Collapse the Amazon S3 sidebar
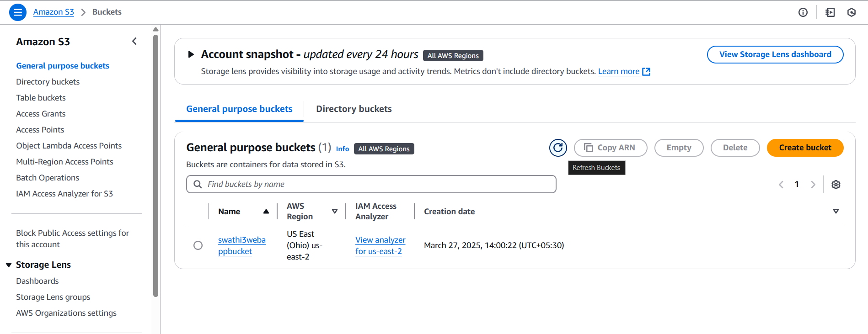This screenshot has width=868, height=334. (134, 41)
